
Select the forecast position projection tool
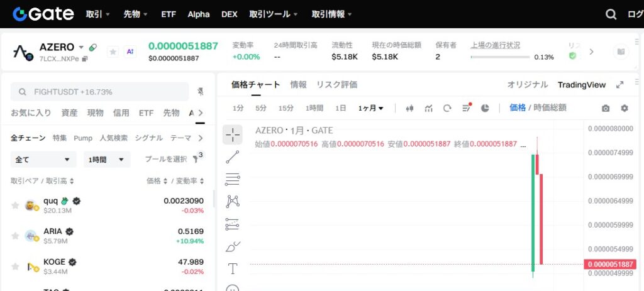[x=233, y=224]
